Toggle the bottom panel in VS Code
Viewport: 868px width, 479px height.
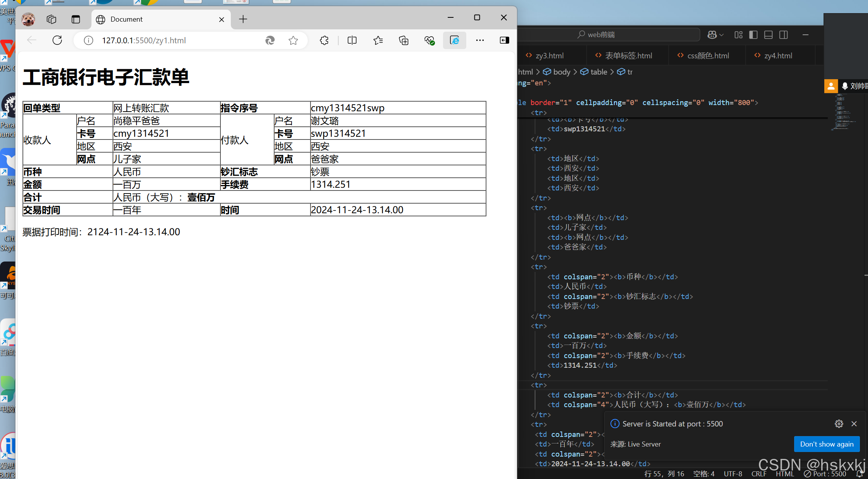[768, 35]
